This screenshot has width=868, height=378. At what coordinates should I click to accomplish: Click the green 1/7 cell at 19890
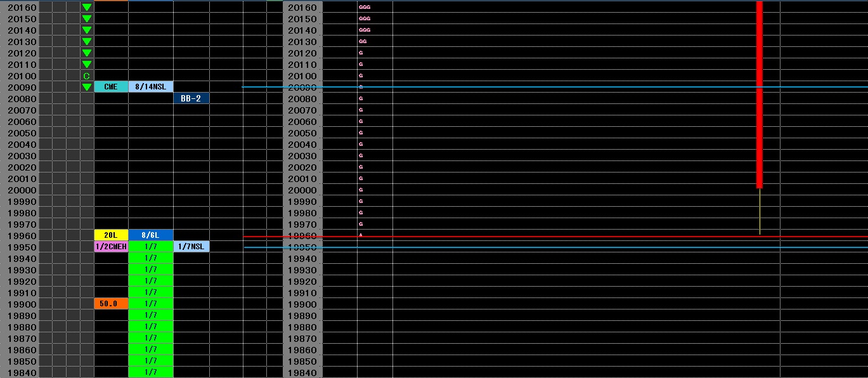150,315
